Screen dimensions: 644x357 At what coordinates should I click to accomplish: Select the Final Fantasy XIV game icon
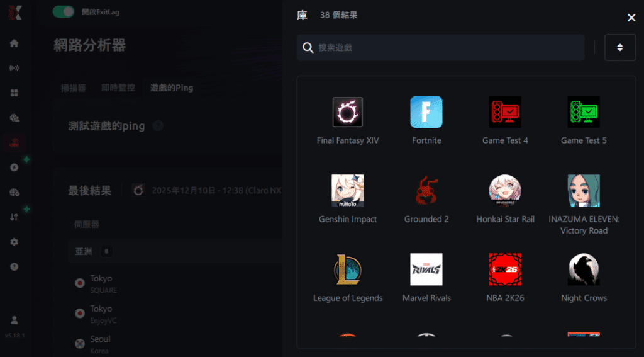click(x=347, y=112)
